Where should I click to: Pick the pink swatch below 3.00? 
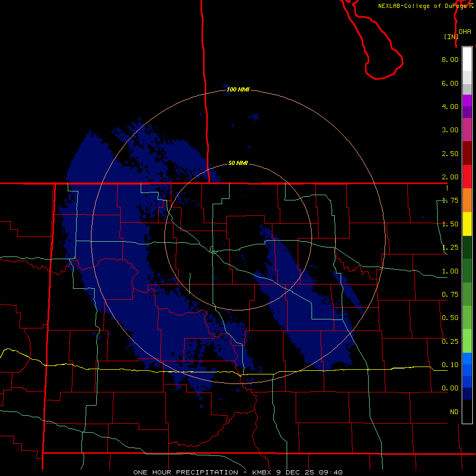pos(467,130)
